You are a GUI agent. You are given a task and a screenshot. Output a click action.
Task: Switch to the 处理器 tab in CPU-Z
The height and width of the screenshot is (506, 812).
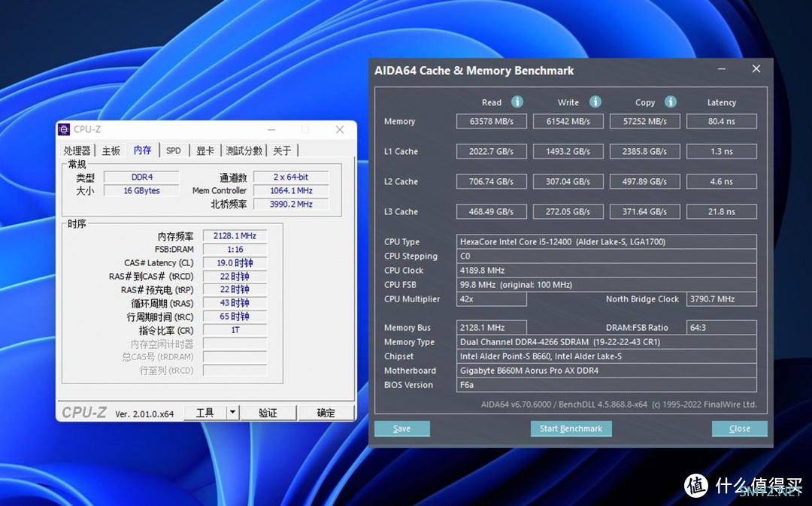77,150
